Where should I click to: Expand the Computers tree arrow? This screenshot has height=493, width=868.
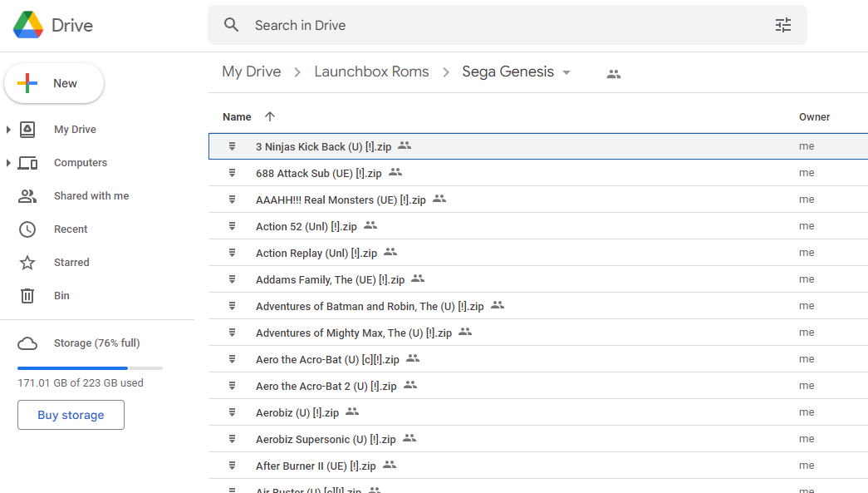click(8, 163)
